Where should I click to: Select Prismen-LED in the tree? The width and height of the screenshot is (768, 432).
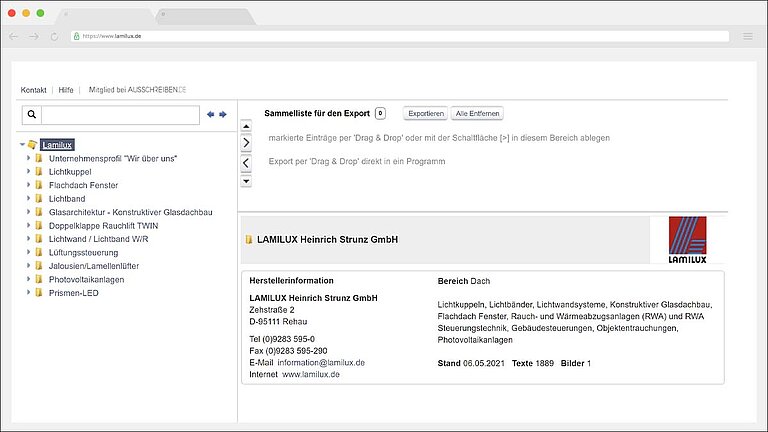click(x=73, y=293)
